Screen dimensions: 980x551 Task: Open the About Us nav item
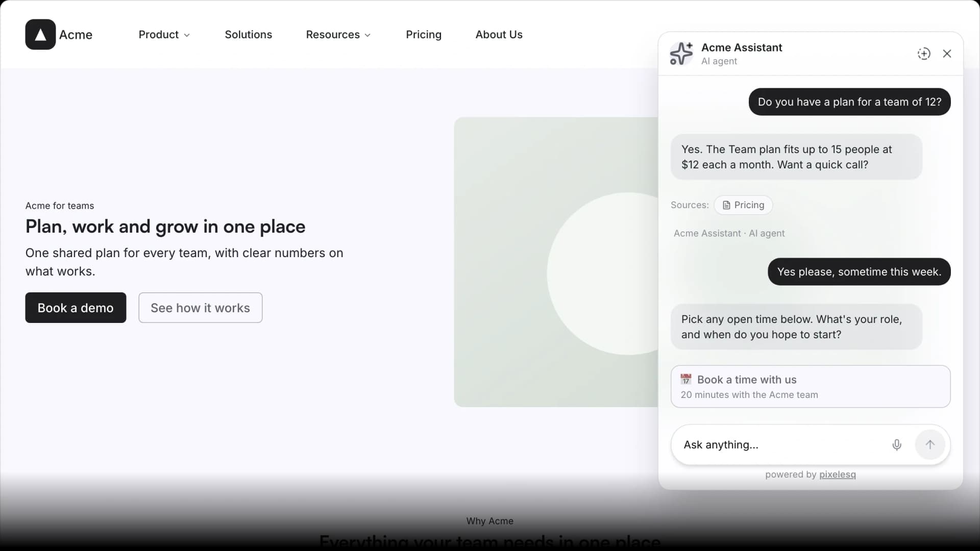point(499,34)
